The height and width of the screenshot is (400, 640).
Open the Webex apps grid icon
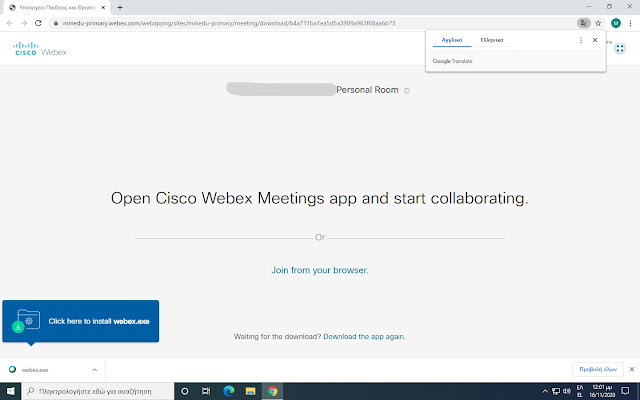click(620, 49)
